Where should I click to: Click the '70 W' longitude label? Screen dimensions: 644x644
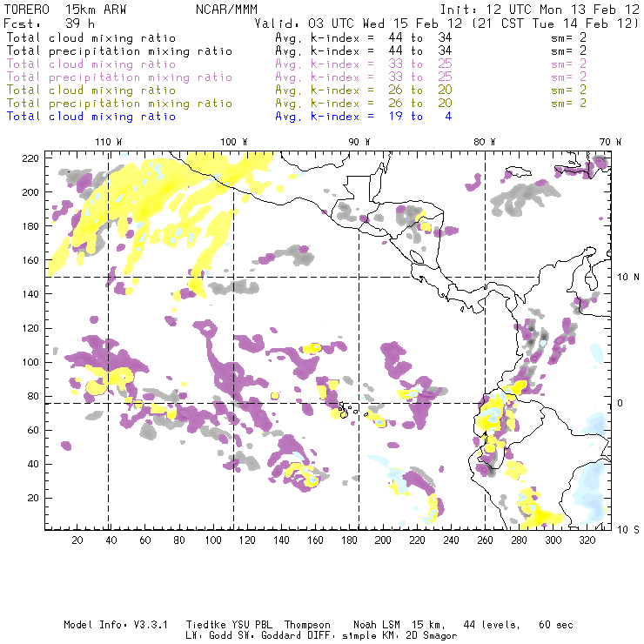click(x=610, y=142)
